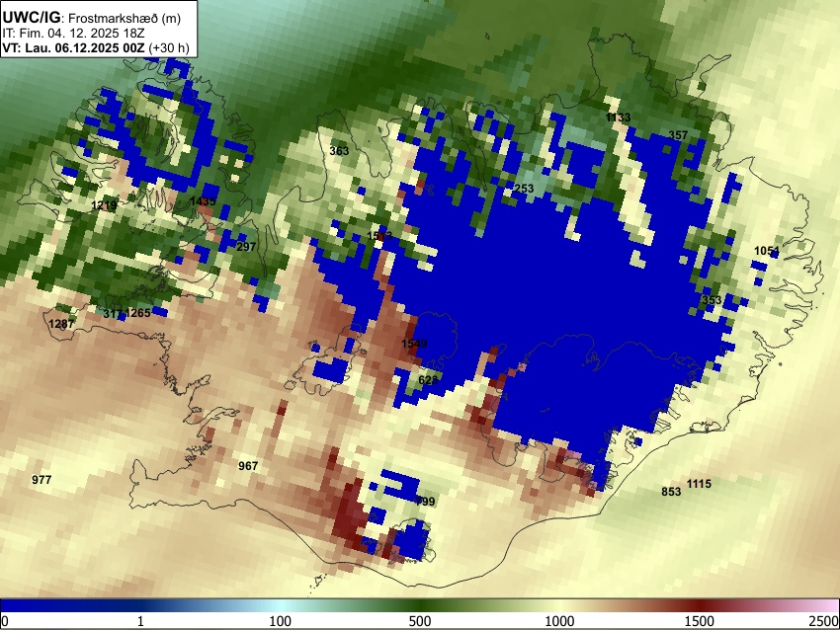840x630 pixels.
Task: Select the station value 1287 in the west
Action: (61, 324)
